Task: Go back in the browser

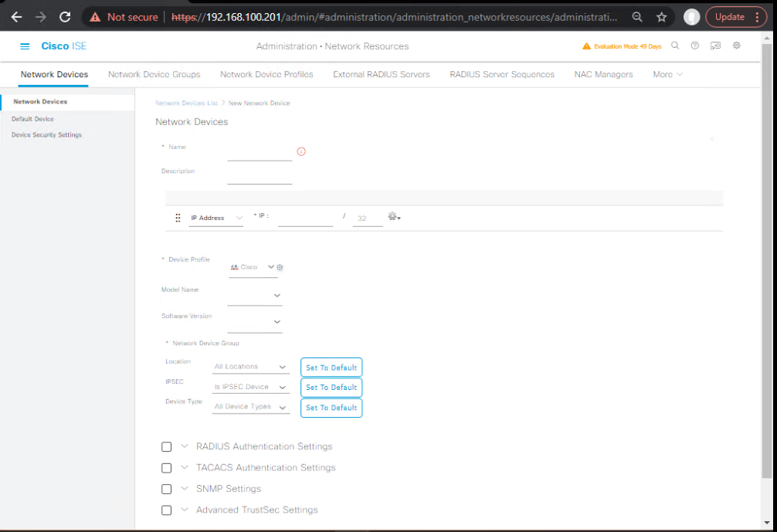Action: (16, 17)
